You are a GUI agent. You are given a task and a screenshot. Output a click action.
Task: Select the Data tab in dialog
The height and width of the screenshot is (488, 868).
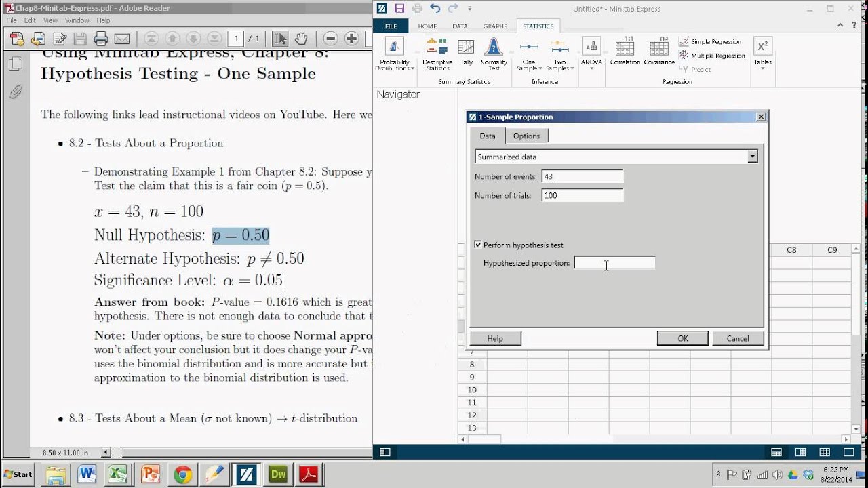[488, 136]
